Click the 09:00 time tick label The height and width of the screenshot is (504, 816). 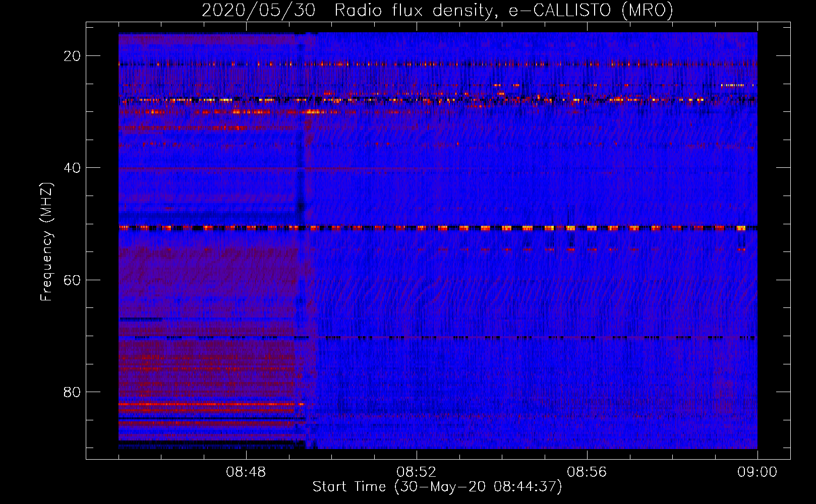point(757,472)
